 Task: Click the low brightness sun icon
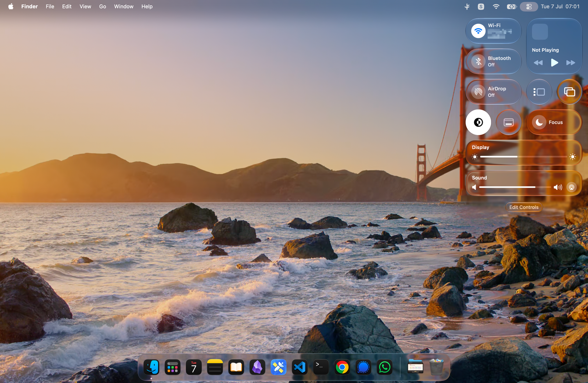475,157
